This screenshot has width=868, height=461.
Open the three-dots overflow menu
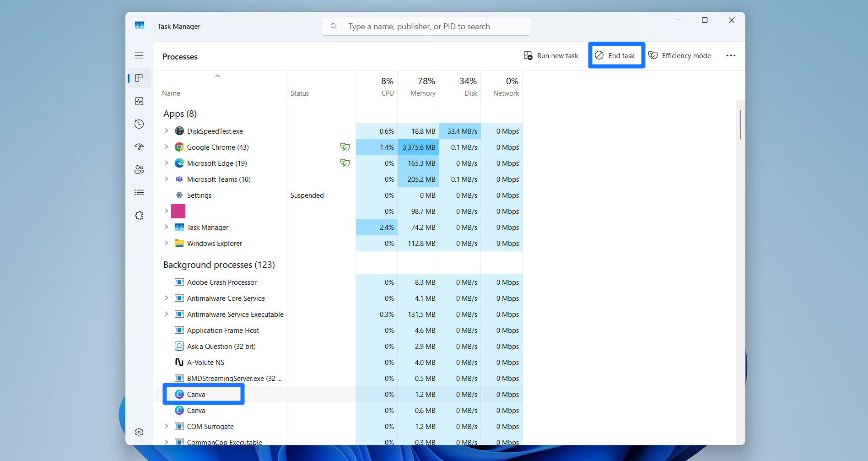(x=731, y=55)
